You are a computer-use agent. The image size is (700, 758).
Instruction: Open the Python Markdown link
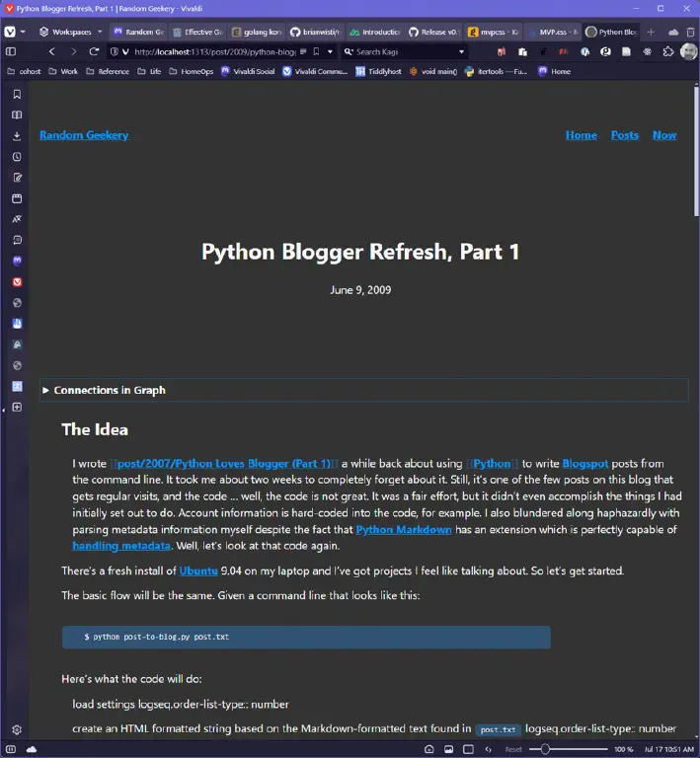coord(404,529)
